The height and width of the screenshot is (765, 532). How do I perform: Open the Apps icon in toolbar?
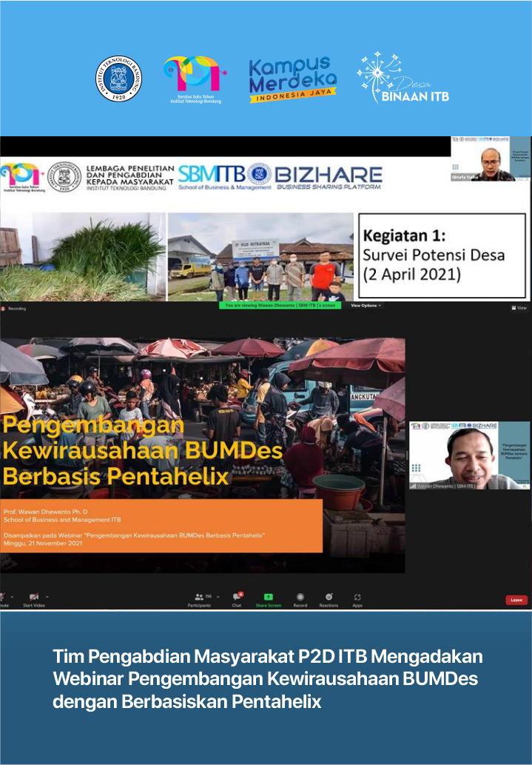pyautogui.click(x=357, y=597)
